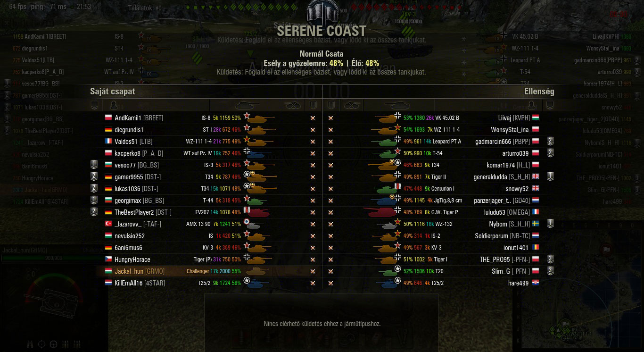
Task: Click the Hungarian flag next to Liivaj
Action: tap(536, 117)
